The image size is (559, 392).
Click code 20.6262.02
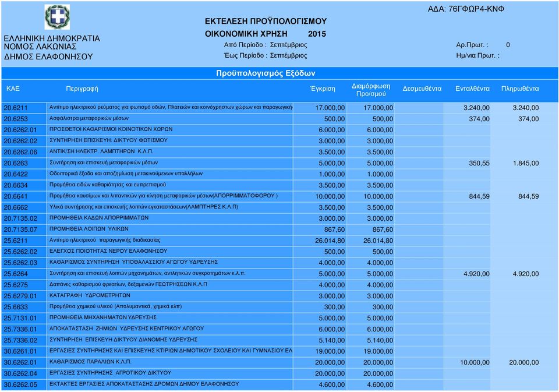20,141
